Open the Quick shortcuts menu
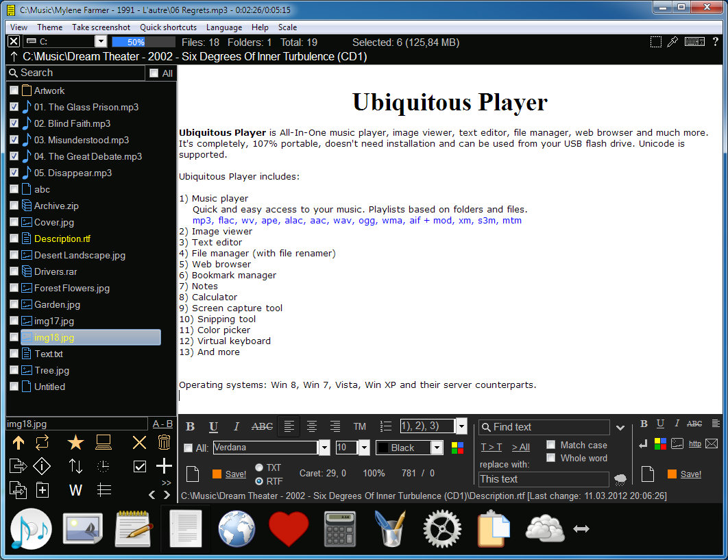The width and height of the screenshot is (728, 560). coord(168,27)
